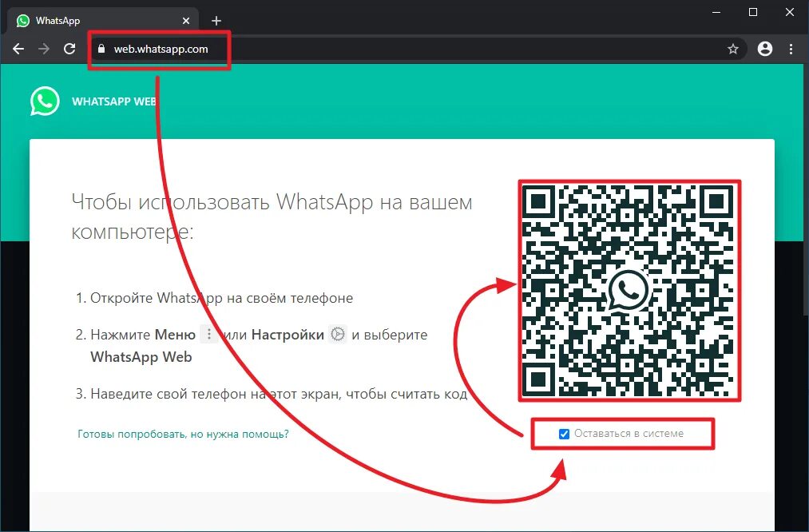Screen dimensions: 809x532
Task: Click the WhatsApp logo inside the QR code
Action: point(629,291)
